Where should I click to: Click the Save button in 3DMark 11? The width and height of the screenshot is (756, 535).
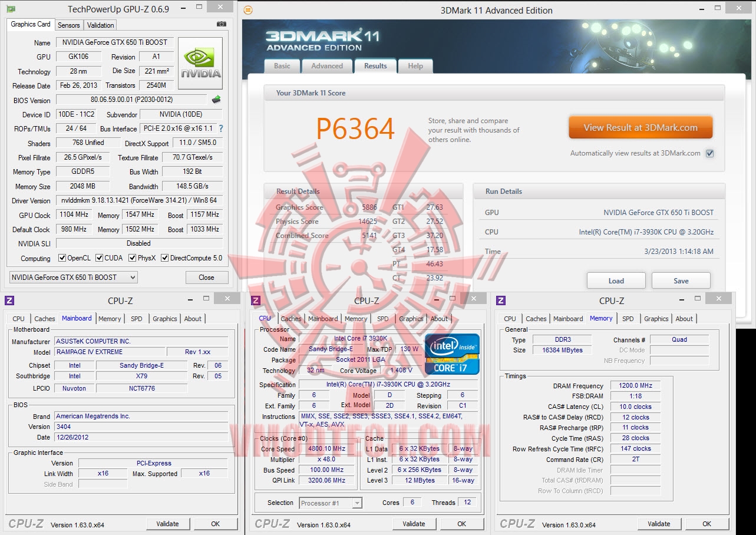click(x=681, y=280)
